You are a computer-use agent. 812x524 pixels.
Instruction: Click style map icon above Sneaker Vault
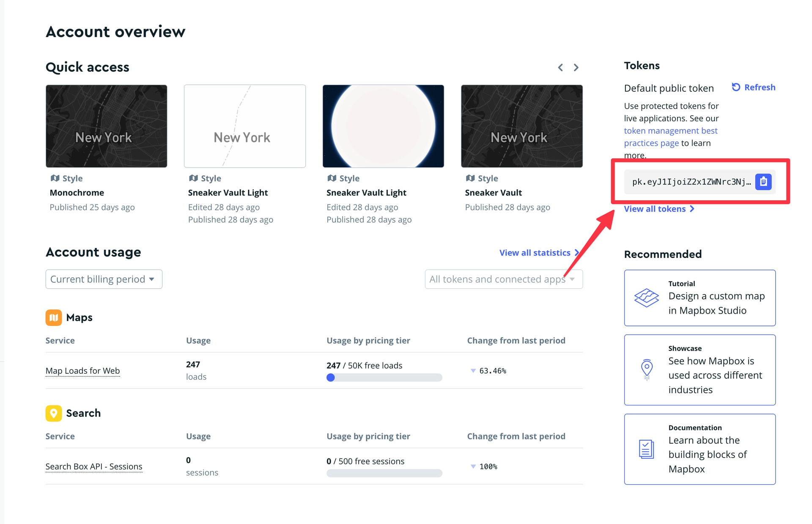[470, 178]
